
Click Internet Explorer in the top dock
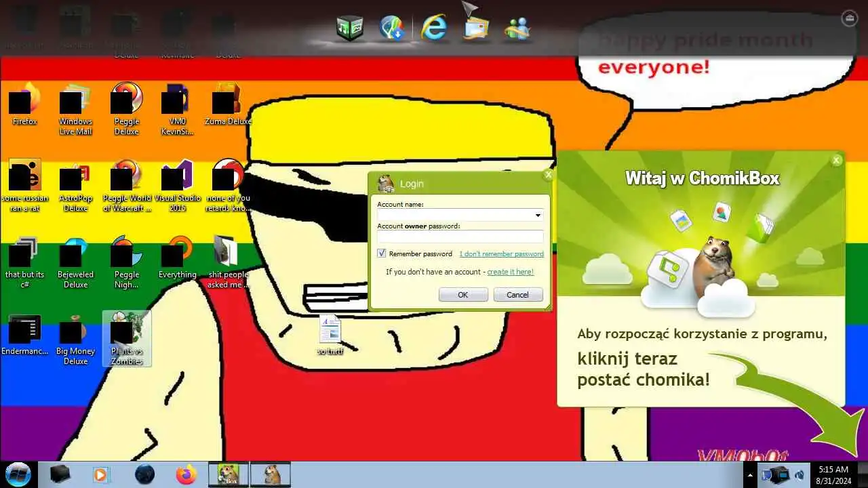pyautogui.click(x=434, y=28)
